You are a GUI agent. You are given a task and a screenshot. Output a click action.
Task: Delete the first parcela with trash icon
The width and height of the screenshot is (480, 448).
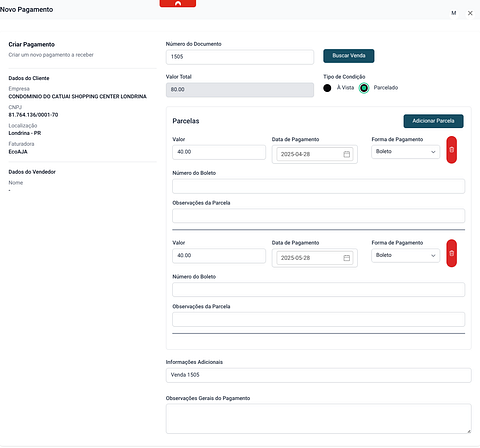coord(451,150)
